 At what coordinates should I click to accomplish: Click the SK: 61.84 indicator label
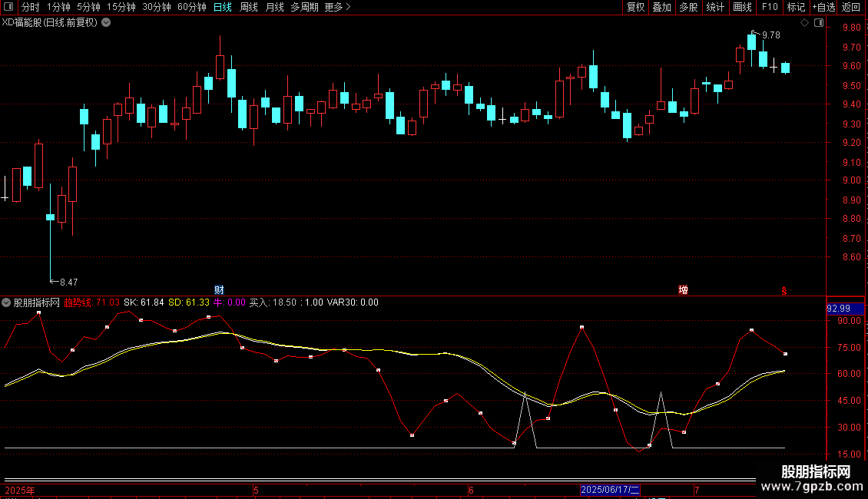144,302
